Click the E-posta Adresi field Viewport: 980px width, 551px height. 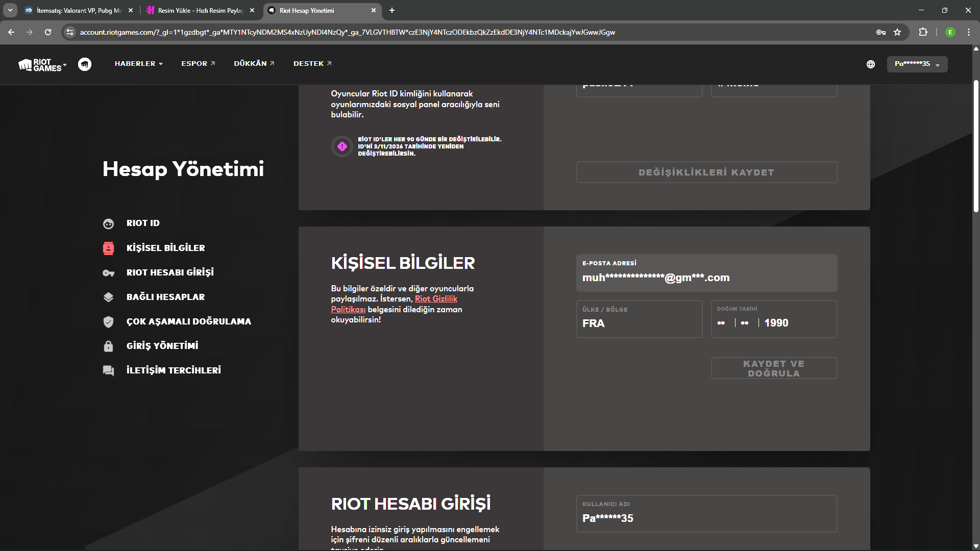(x=706, y=273)
